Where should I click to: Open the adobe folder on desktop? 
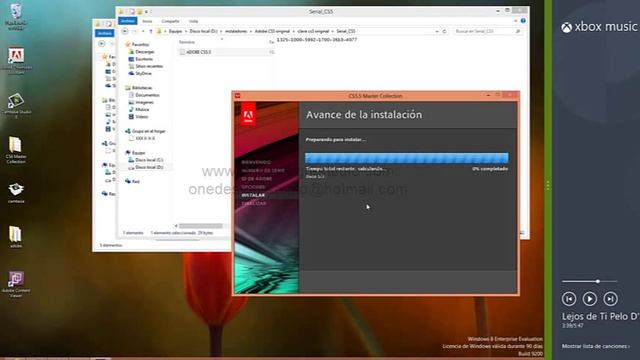tap(16, 237)
